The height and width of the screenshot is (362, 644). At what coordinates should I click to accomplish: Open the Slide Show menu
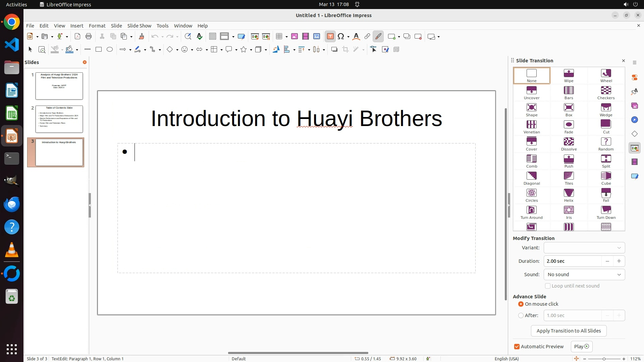(x=139, y=26)
